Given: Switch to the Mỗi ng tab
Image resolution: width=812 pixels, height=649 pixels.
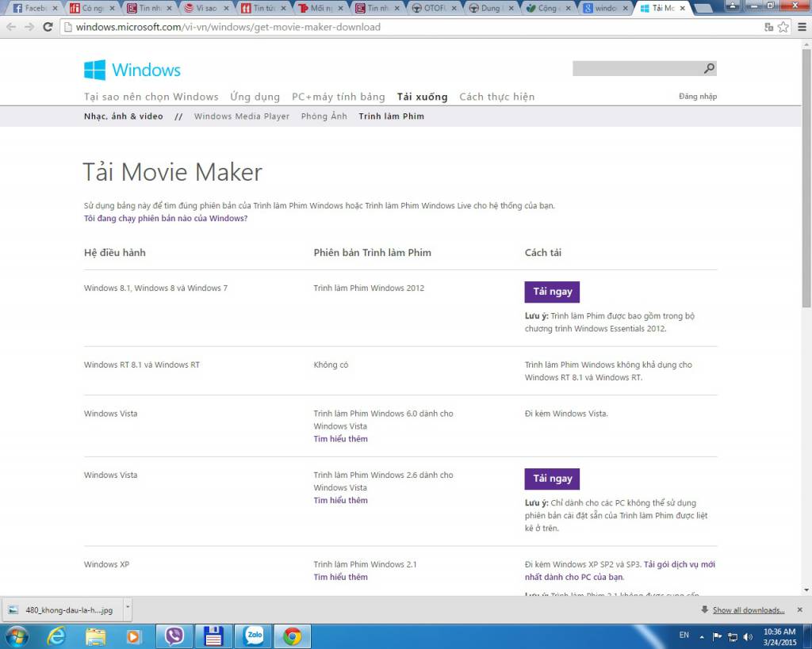Looking at the screenshot, I should (x=320, y=8).
